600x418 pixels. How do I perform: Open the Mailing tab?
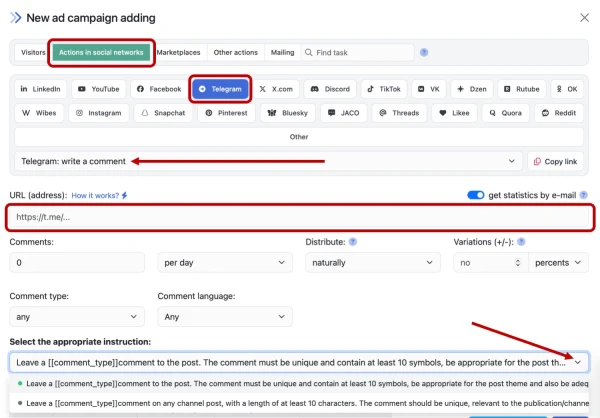click(282, 52)
